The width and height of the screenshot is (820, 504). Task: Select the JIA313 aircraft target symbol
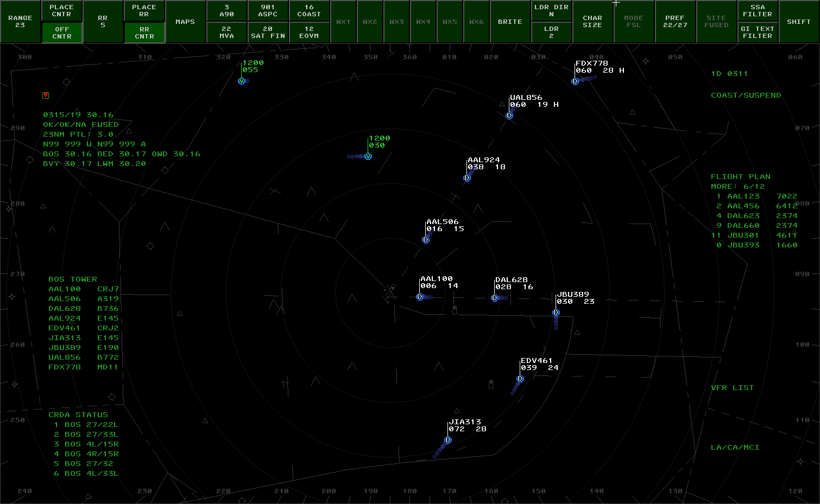[x=448, y=440]
